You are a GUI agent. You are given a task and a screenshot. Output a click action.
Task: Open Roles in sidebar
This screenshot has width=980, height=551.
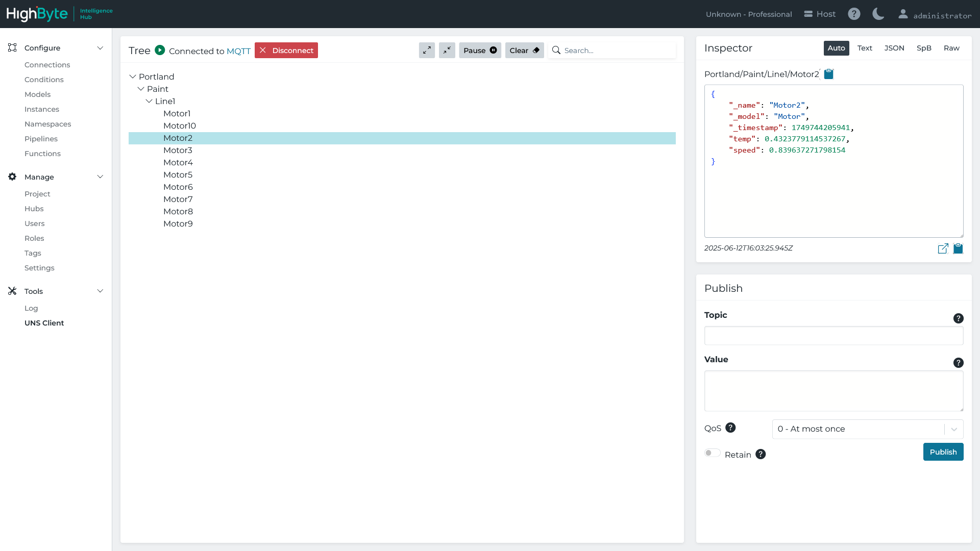click(x=34, y=238)
